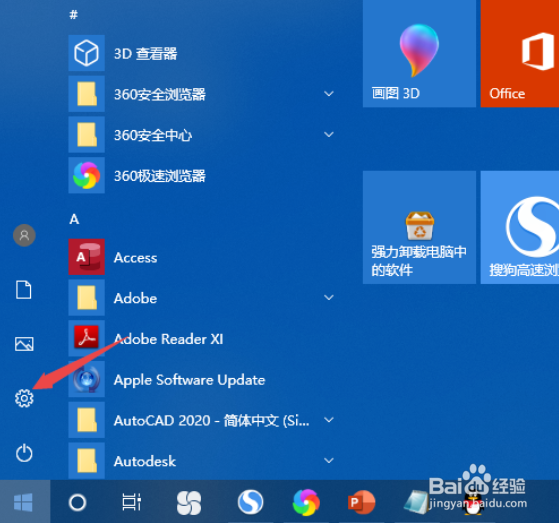Click the 3D 查看器 label

[x=145, y=54]
